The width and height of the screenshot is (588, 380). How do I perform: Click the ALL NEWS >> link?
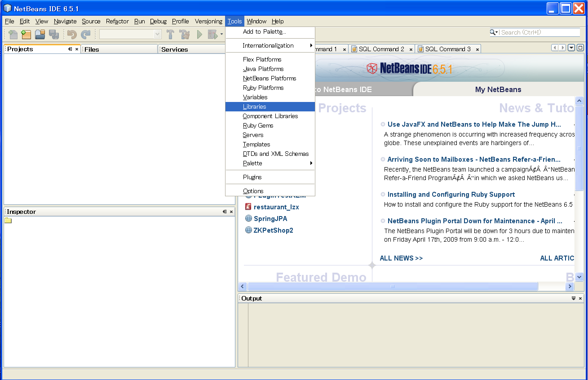point(401,258)
